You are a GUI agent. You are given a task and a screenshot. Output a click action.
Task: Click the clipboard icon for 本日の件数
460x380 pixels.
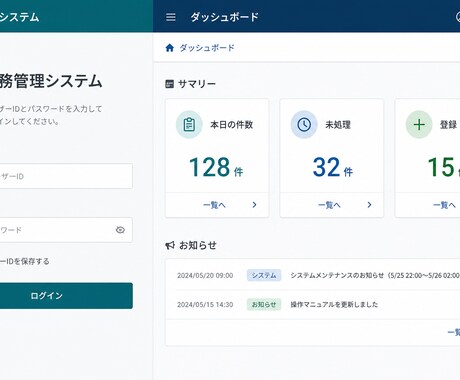[x=189, y=125]
